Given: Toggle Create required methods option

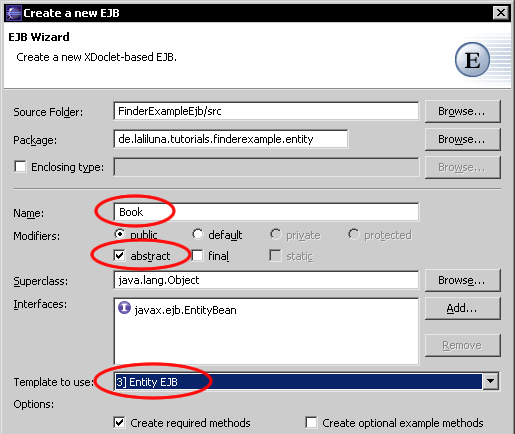Looking at the screenshot, I should (119, 423).
